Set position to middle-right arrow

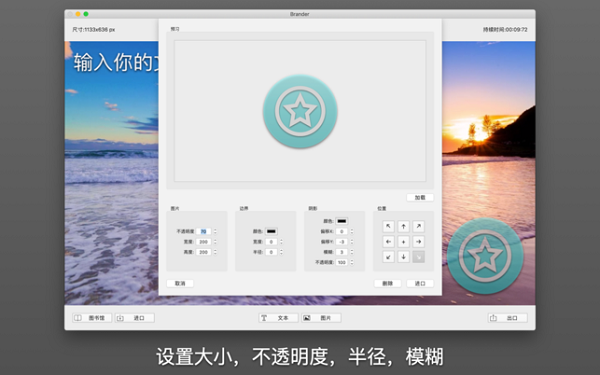(419, 241)
